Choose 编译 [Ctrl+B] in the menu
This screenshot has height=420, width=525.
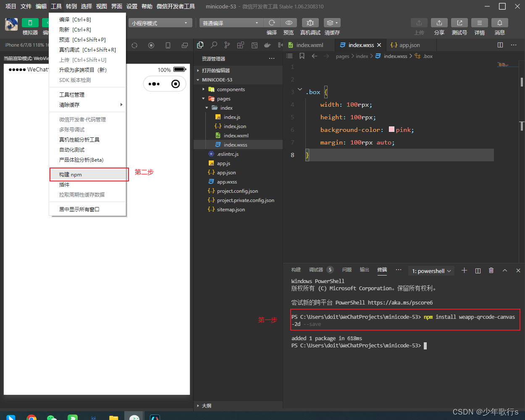[x=87, y=19]
